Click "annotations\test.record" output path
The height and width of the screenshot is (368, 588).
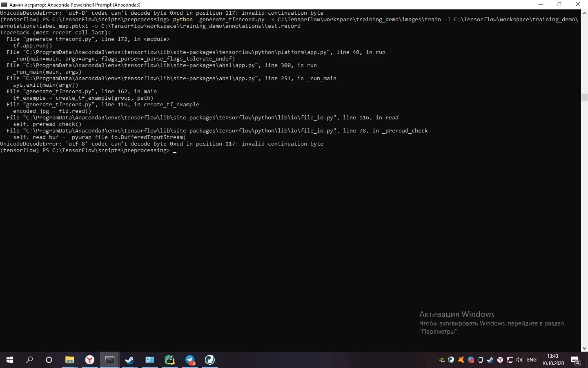click(263, 26)
